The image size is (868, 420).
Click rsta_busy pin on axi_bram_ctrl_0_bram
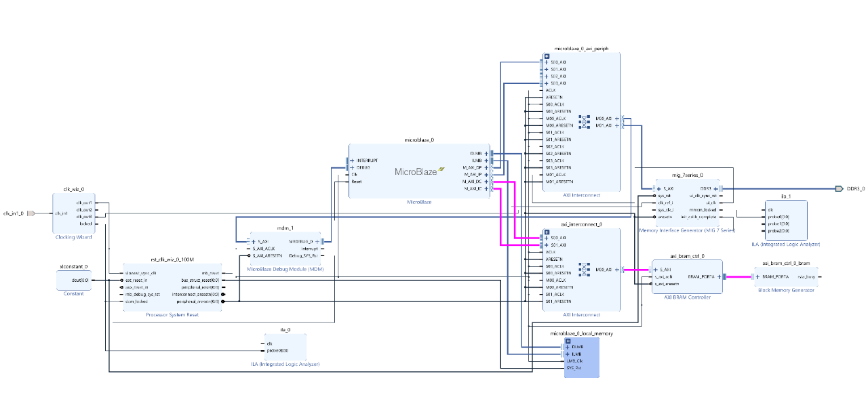[x=808, y=276]
